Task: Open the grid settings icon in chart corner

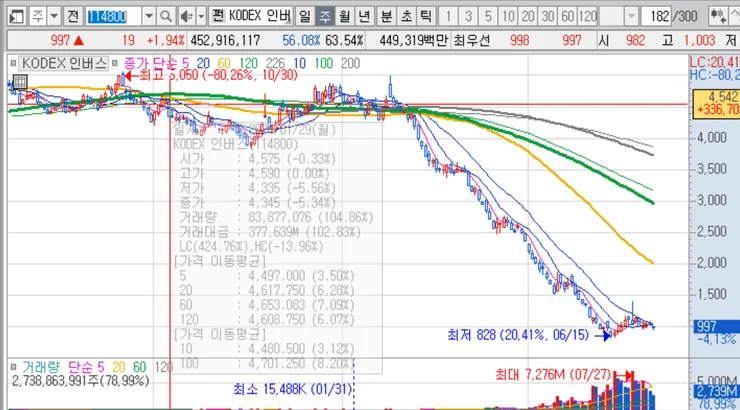Action: pyautogui.click(x=20, y=82)
